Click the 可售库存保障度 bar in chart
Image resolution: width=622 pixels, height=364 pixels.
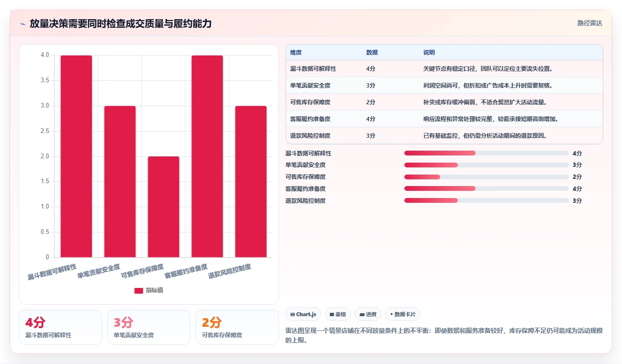[x=164, y=207]
